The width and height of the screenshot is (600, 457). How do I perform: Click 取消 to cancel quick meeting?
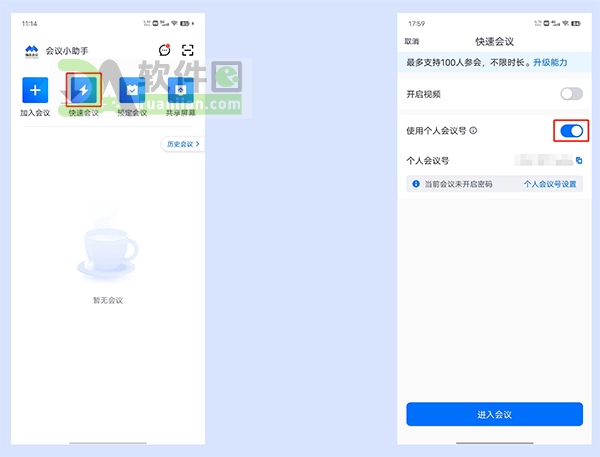pos(412,41)
